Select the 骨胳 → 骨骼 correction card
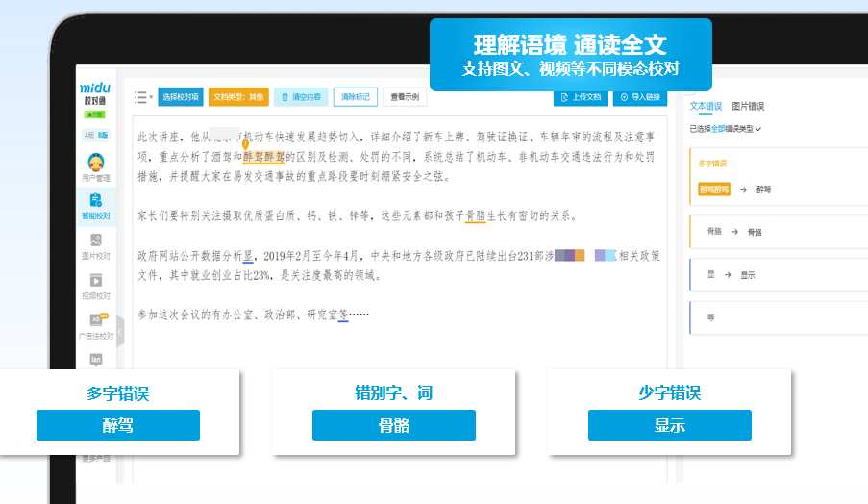868x504 pixels. tap(777, 232)
